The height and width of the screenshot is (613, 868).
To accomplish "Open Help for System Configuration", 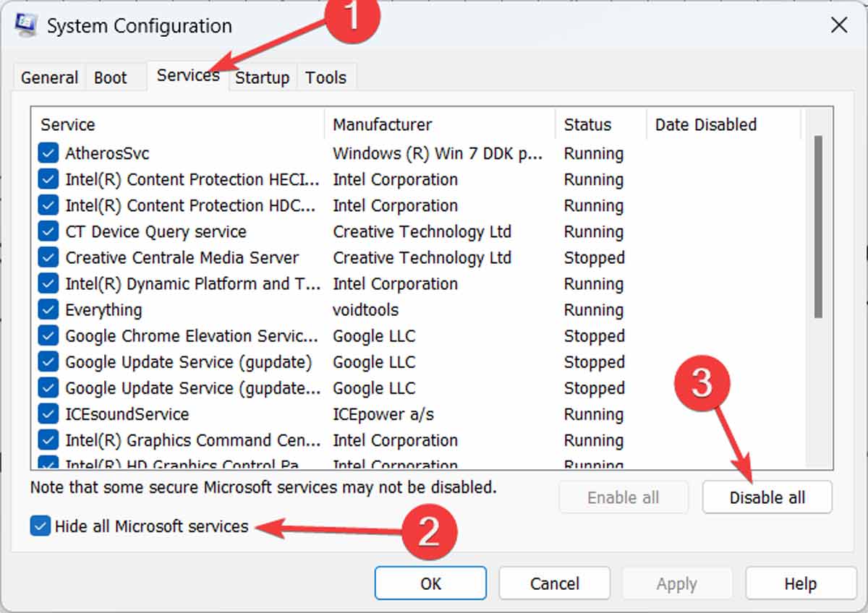I will tap(799, 583).
